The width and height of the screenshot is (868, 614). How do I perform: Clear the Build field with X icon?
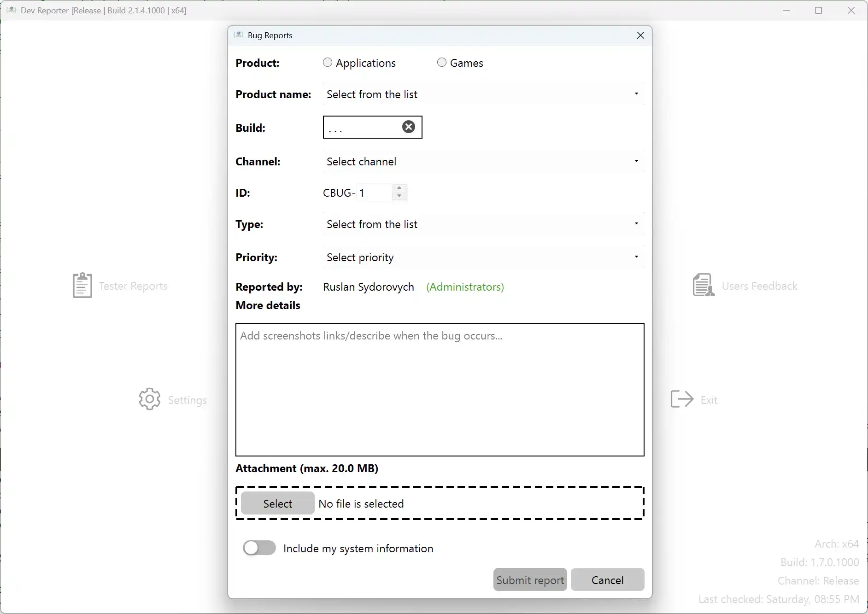pyautogui.click(x=408, y=127)
